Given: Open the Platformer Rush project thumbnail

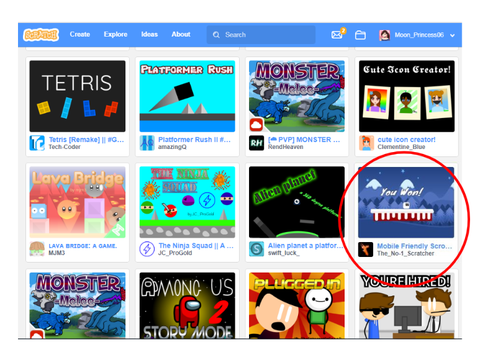Looking at the screenshot, I should [x=187, y=96].
